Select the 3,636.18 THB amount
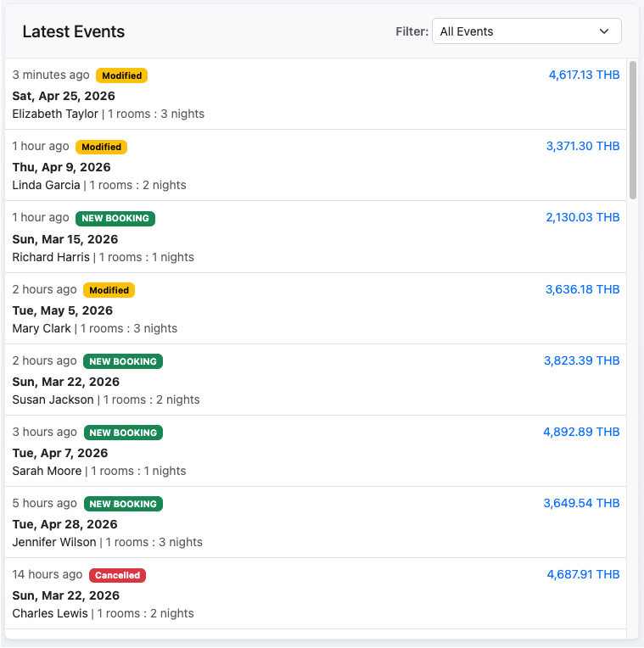644x648 pixels. click(x=582, y=289)
